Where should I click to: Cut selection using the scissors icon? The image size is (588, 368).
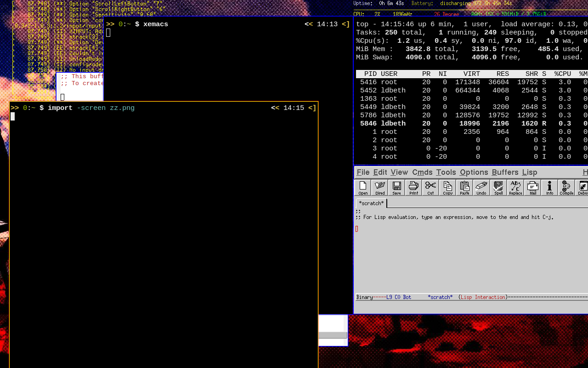pyautogui.click(x=430, y=188)
